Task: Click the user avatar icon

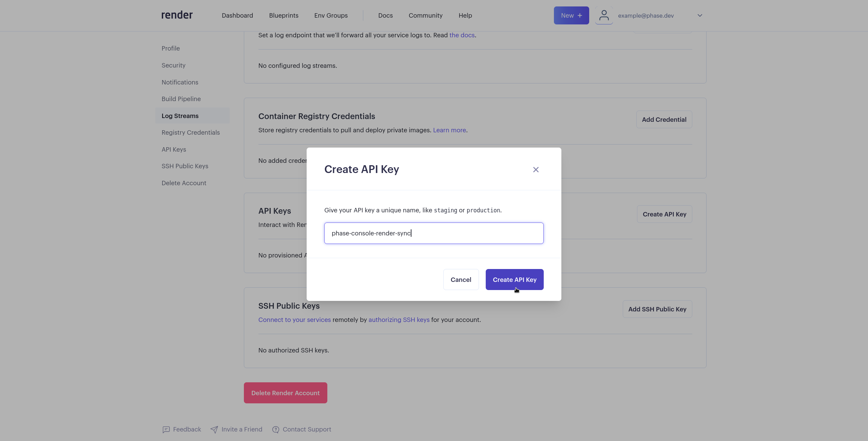Action: (x=604, y=15)
